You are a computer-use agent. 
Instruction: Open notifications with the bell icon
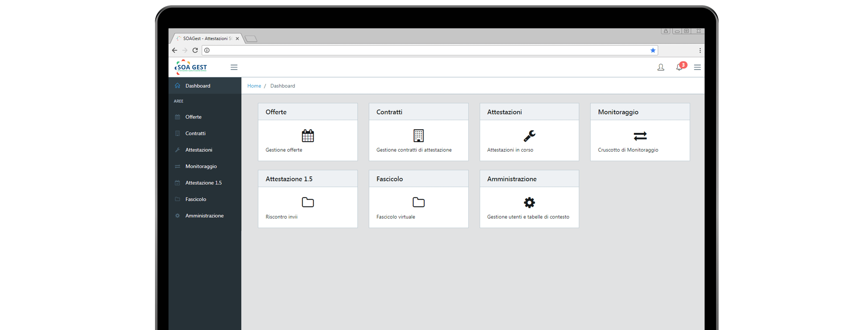pos(679,67)
